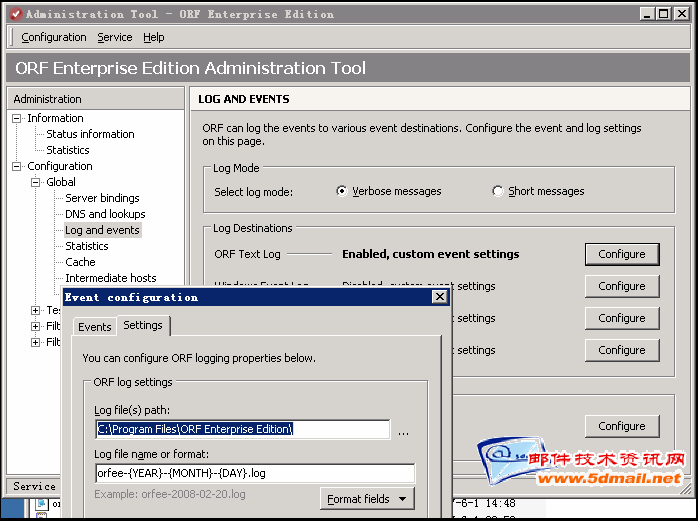The width and height of the screenshot is (698, 521).
Task: Select DNS and lookups tree item
Action: [105, 214]
